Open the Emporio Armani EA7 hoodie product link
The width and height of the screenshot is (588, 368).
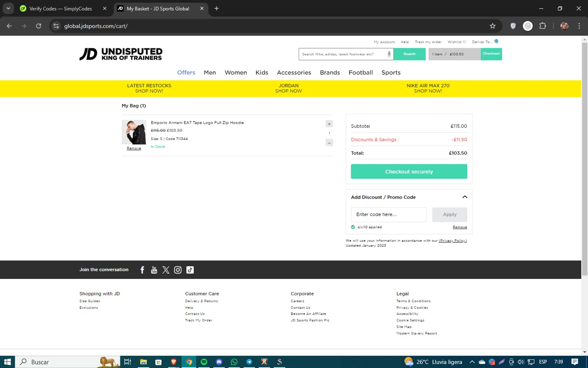(x=197, y=123)
